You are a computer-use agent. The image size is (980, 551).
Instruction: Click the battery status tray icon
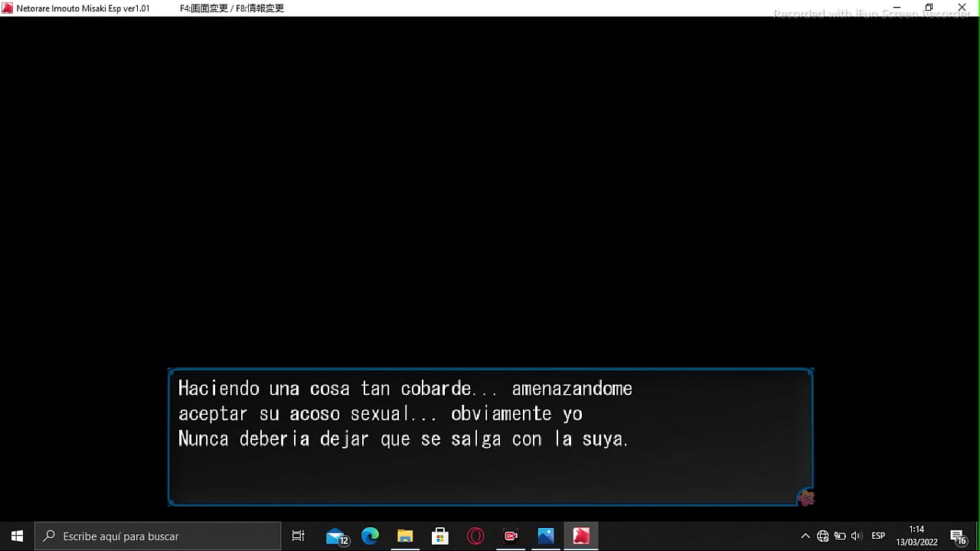coord(840,536)
